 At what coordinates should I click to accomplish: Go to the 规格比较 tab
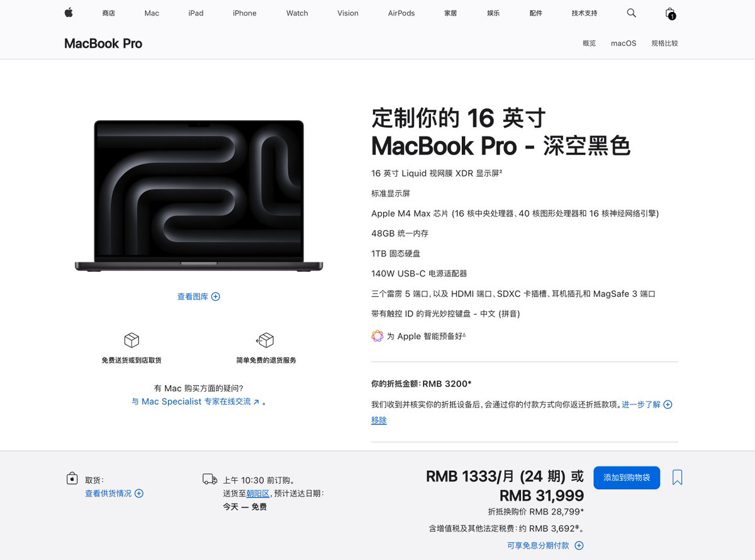(664, 43)
